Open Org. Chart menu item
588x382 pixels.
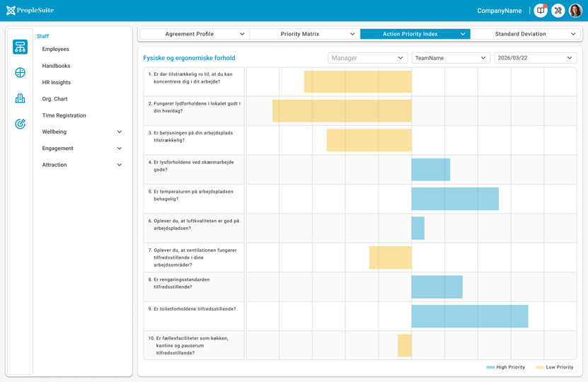click(54, 98)
